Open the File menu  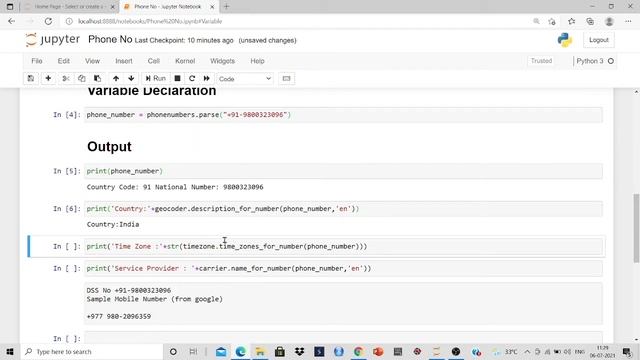click(37, 61)
